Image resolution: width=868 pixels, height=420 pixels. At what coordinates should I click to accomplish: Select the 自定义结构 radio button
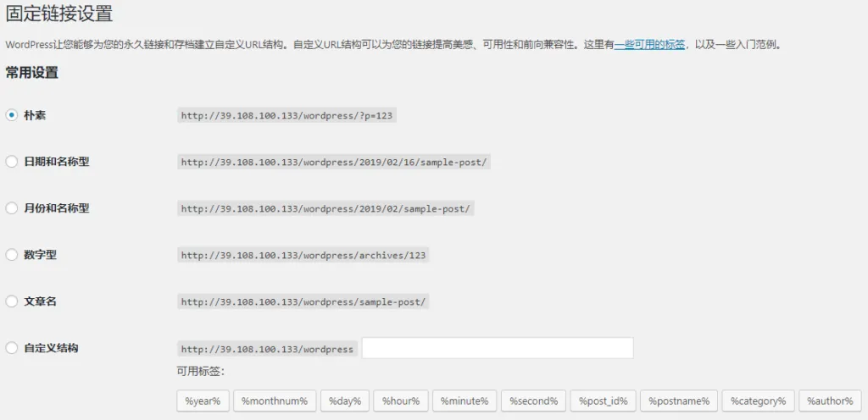pos(12,348)
